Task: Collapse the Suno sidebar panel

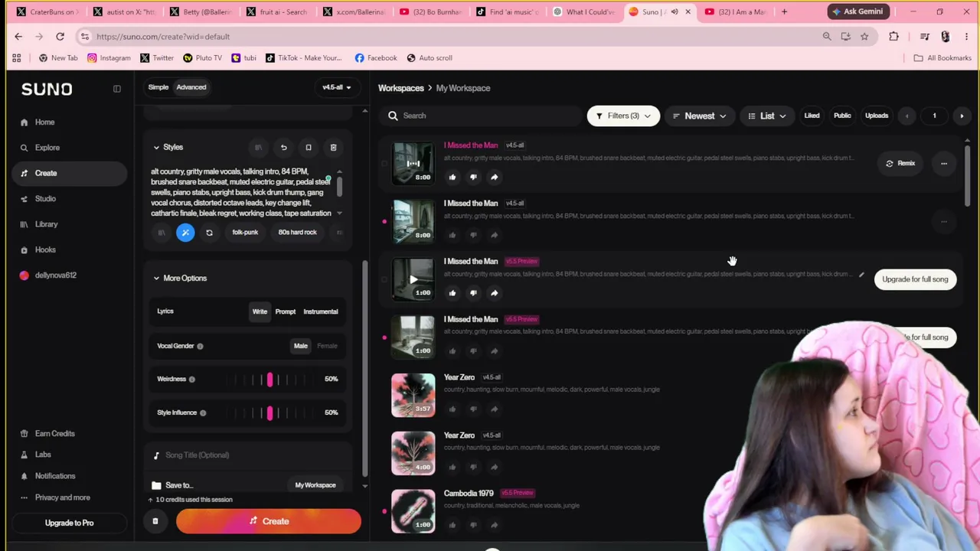Action: 117,89
